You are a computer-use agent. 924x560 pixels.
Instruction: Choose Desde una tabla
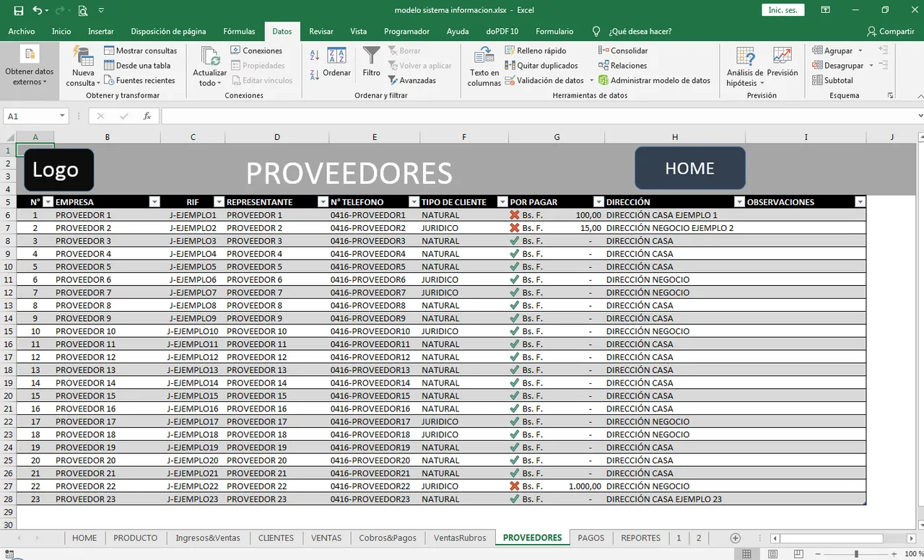point(137,66)
